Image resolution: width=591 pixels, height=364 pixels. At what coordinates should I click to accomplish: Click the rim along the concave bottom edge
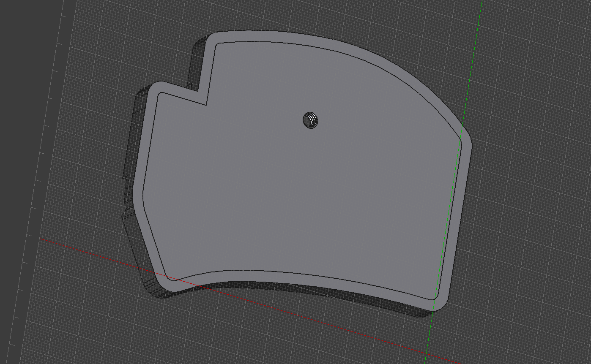pos(296,277)
